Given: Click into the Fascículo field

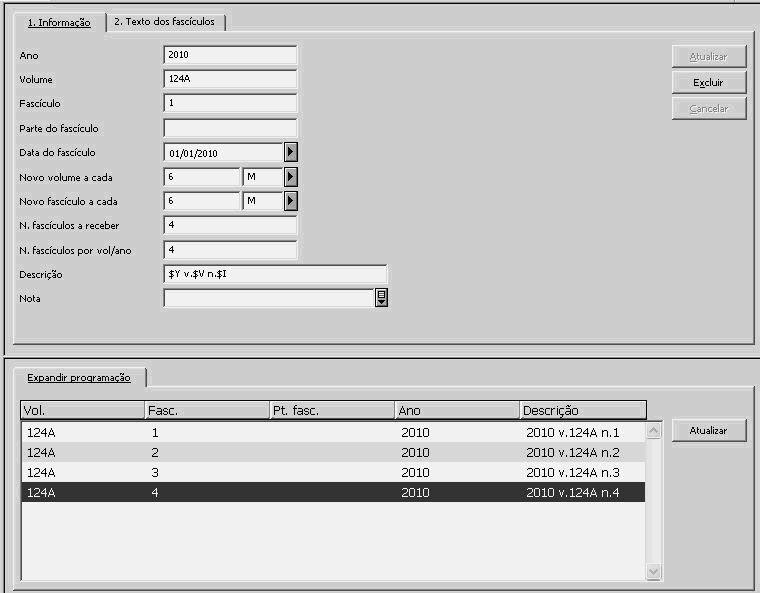Looking at the screenshot, I should pos(230,103).
